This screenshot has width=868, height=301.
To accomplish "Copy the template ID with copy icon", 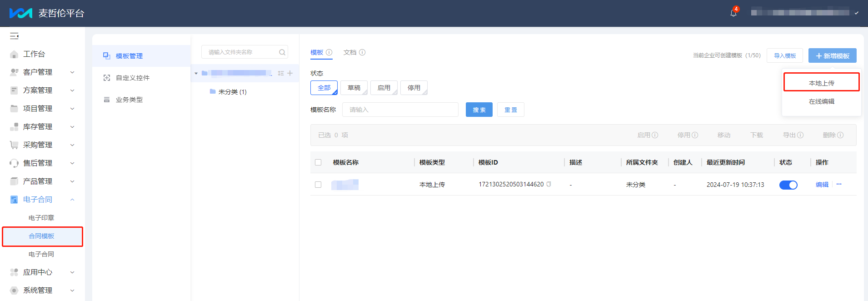I will [x=549, y=184].
